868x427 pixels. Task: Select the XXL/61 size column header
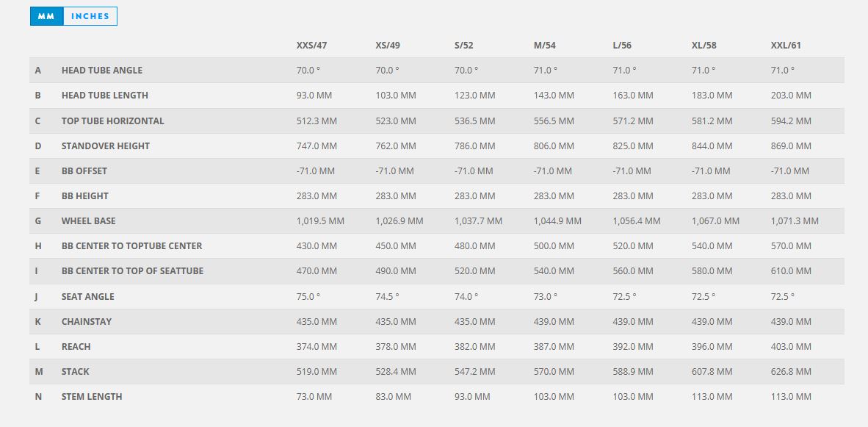tap(786, 46)
